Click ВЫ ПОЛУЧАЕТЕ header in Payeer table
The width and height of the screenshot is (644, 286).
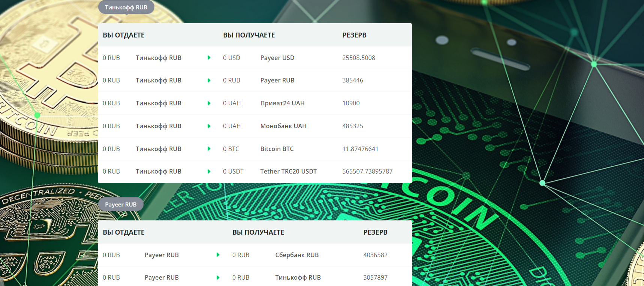tap(258, 232)
